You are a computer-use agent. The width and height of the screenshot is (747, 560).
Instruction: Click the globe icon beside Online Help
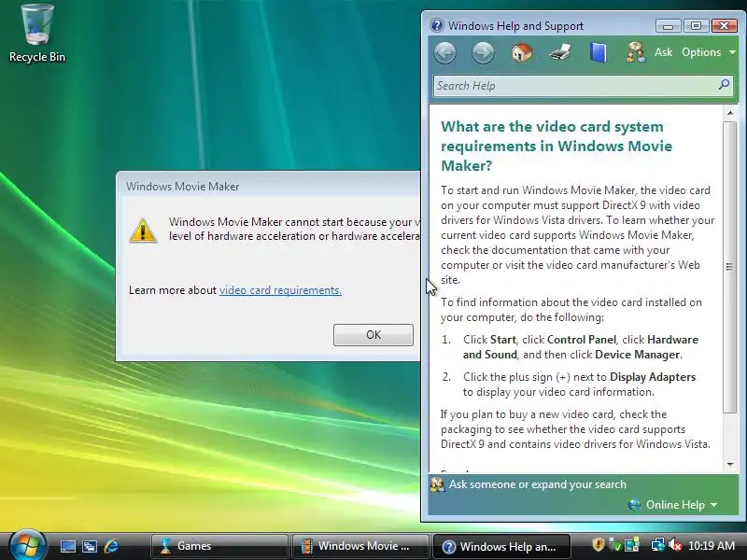tap(635, 505)
